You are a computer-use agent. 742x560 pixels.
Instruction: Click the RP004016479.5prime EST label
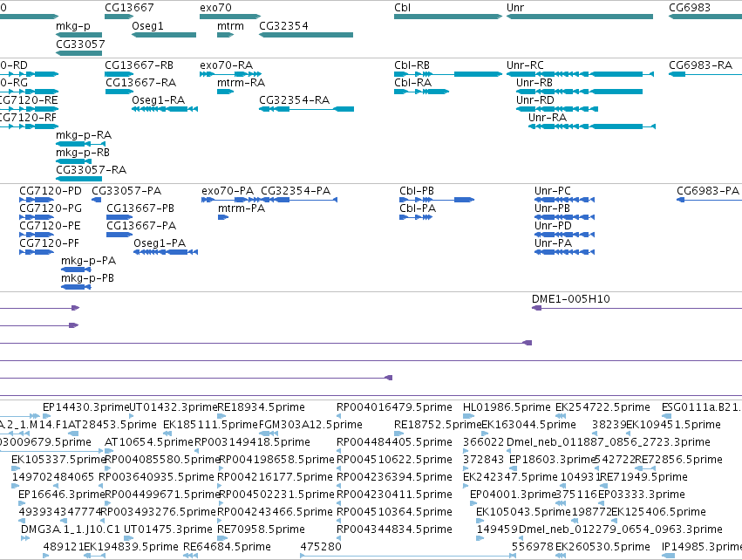(394, 407)
